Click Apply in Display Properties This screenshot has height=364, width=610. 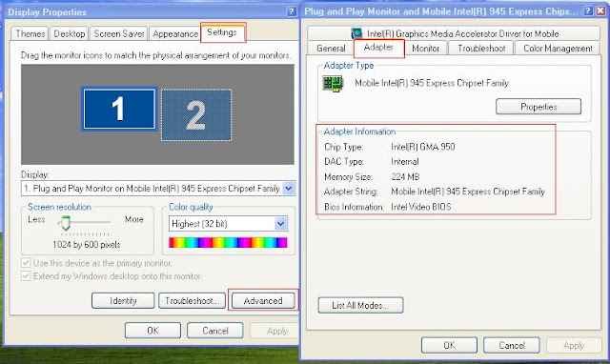[274, 331]
